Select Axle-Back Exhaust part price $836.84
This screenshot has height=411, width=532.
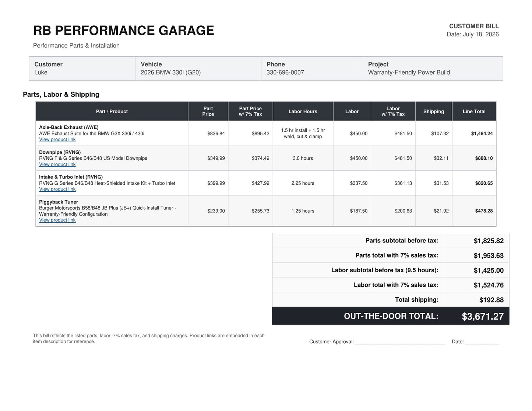point(216,134)
